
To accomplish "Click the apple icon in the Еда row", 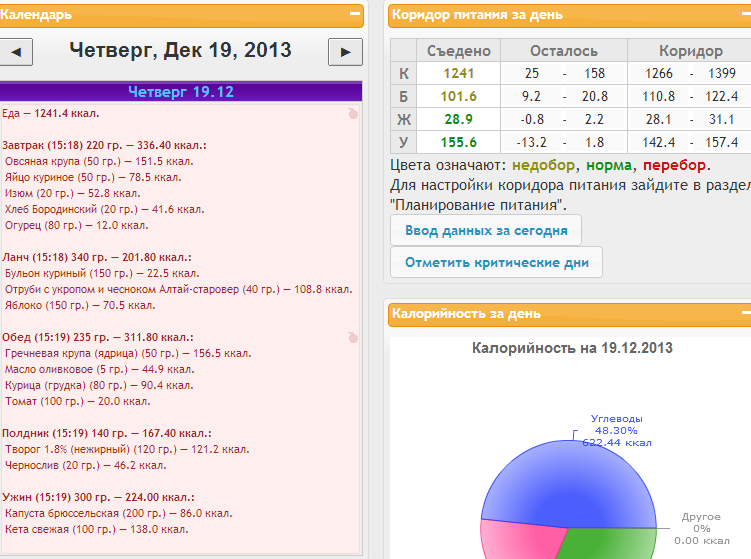I will coord(353,114).
